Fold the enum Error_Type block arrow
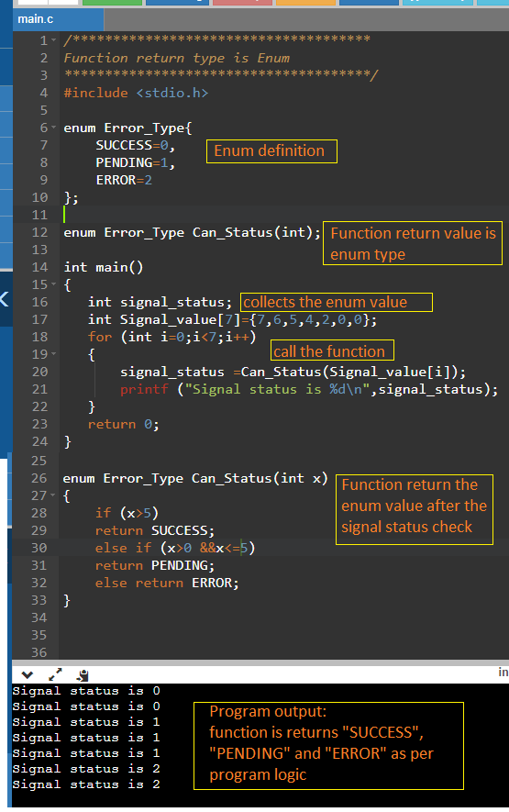Screen dimensions: 509x812 tap(53, 128)
